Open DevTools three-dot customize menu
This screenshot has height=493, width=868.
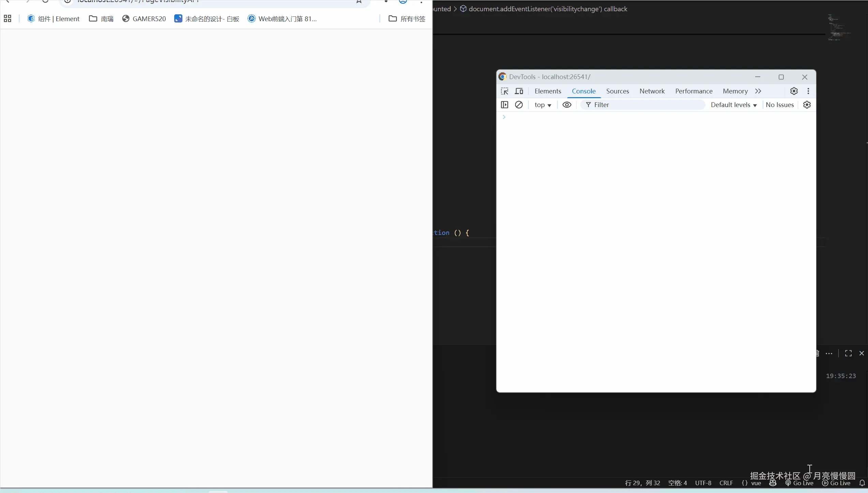pos(808,91)
